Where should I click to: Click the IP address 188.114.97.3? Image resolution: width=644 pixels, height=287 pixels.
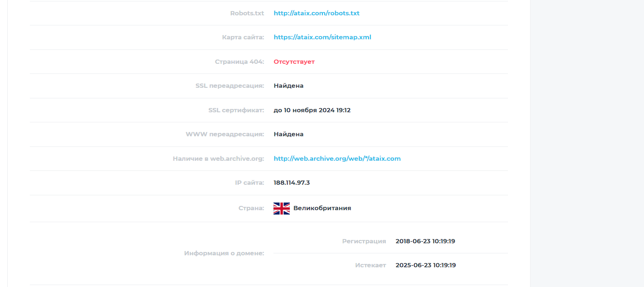(x=292, y=183)
